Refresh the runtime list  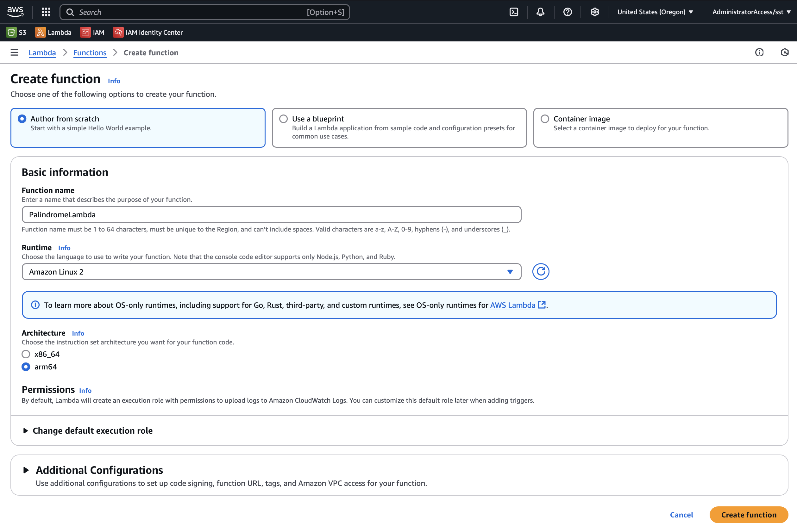540,271
